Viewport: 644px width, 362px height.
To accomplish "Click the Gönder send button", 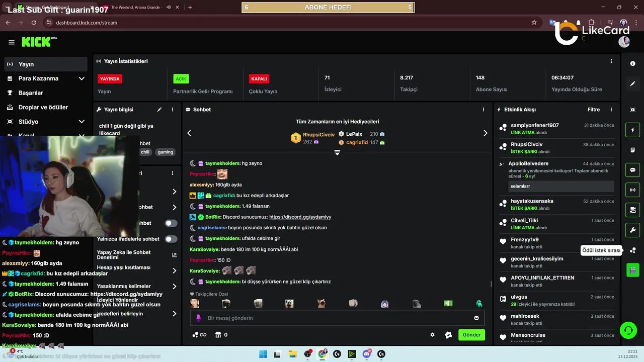I will click(x=471, y=335).
